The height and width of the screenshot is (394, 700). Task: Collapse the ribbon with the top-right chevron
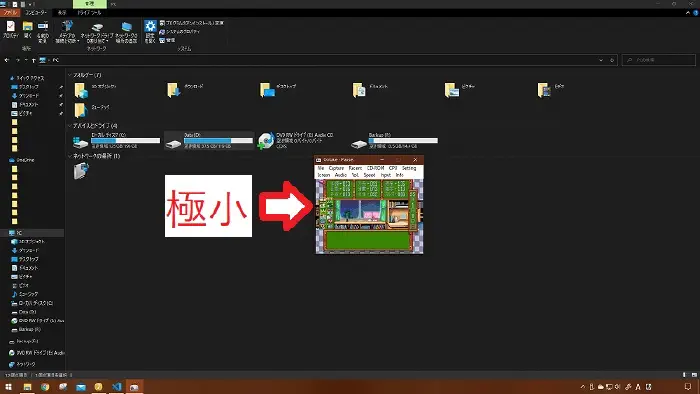(x=688, y=12)
